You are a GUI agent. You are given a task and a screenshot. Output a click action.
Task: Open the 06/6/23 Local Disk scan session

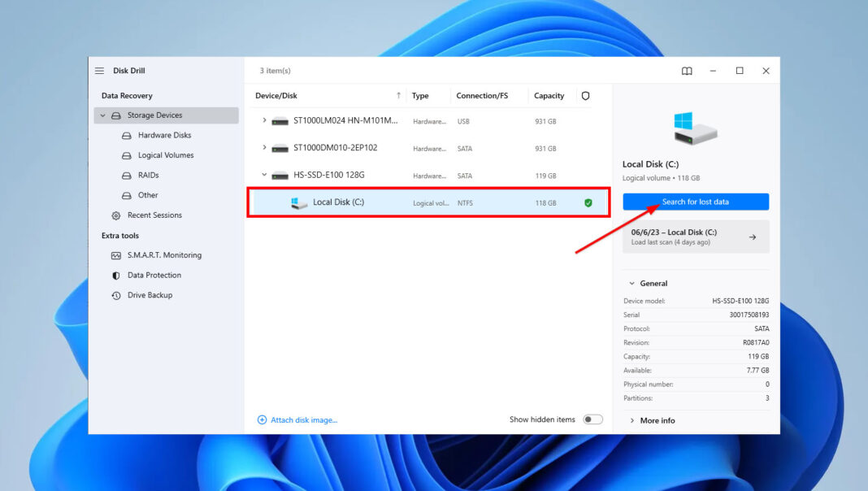pyautogui.click(x=696, y=236)
